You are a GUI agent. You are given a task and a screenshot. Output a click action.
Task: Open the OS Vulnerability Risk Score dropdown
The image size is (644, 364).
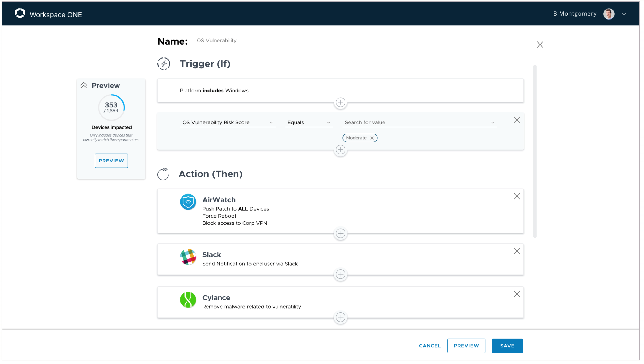pyautogui.click(x=227, y=122)
